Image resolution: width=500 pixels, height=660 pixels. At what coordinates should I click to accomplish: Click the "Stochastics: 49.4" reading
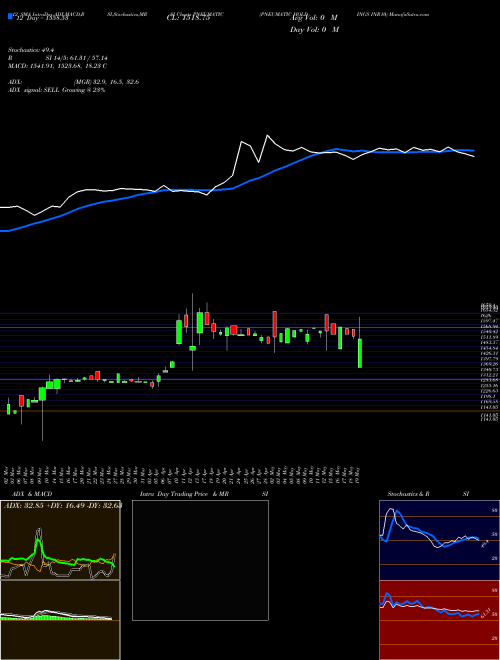pos(29,50)
